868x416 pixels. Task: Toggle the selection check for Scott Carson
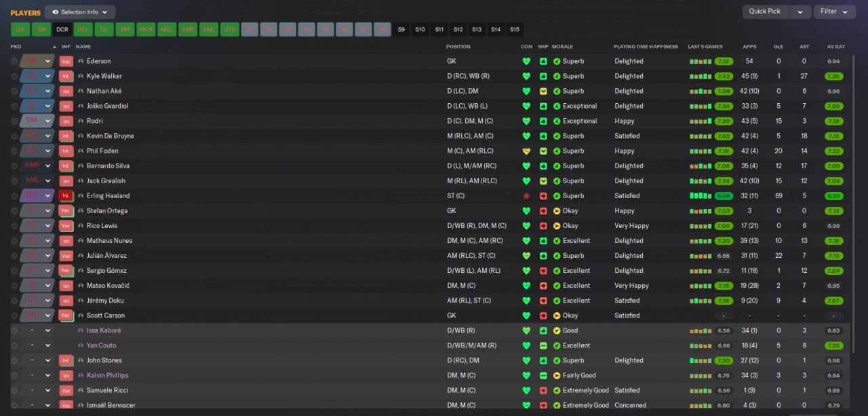pyautogui.click(x=14, y=316)
